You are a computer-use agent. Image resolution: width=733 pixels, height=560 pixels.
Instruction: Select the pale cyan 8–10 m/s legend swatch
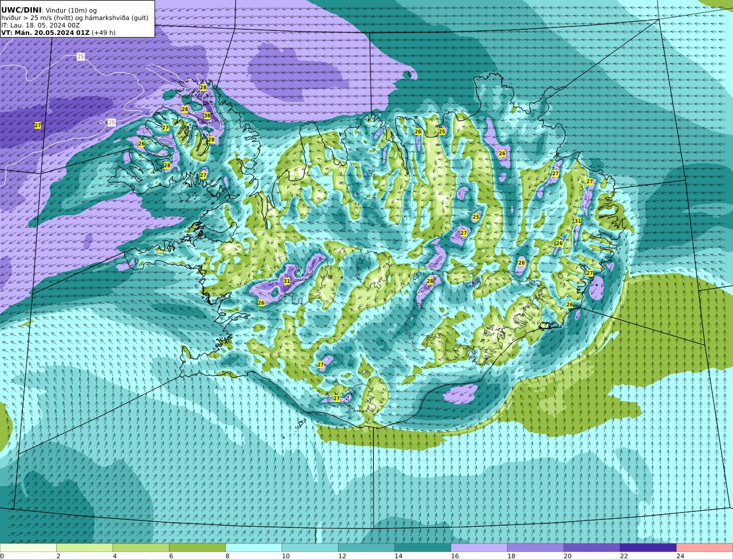[254, 548]
